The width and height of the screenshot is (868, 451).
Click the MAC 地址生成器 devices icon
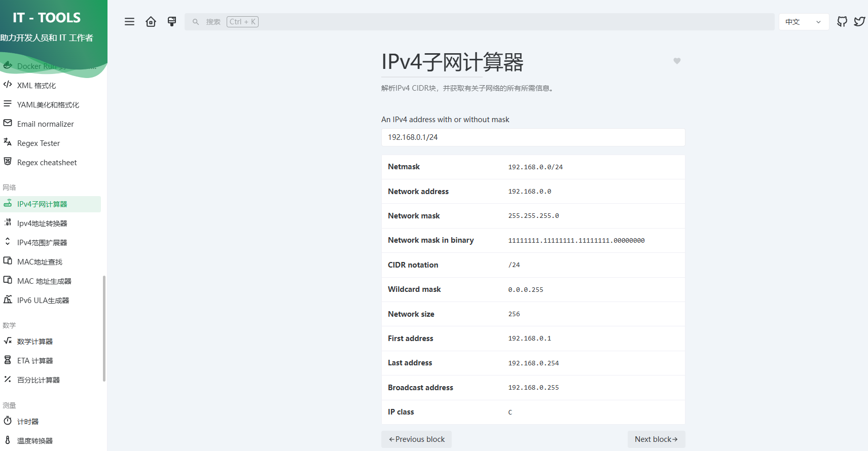8,280
